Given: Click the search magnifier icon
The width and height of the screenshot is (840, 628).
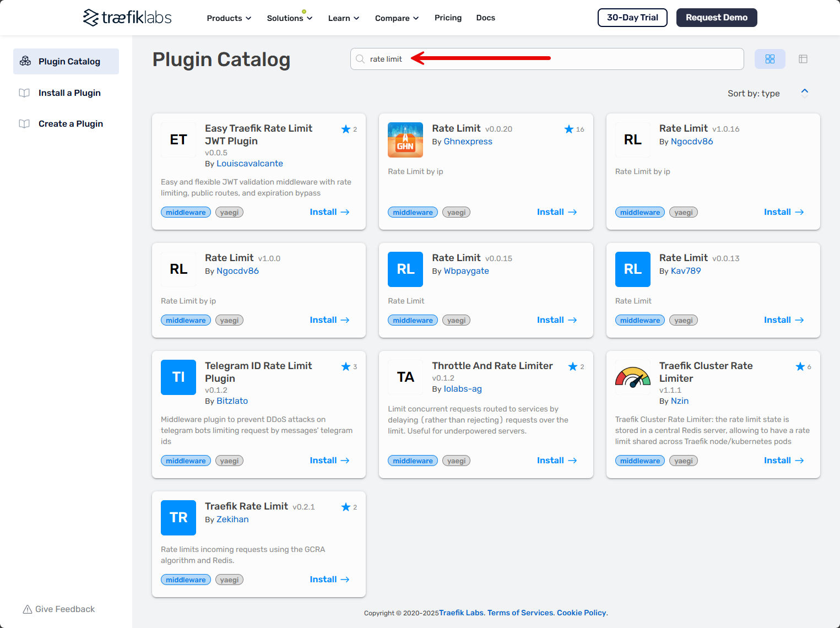Looking at the screenshot, I should tap(360, 59).
